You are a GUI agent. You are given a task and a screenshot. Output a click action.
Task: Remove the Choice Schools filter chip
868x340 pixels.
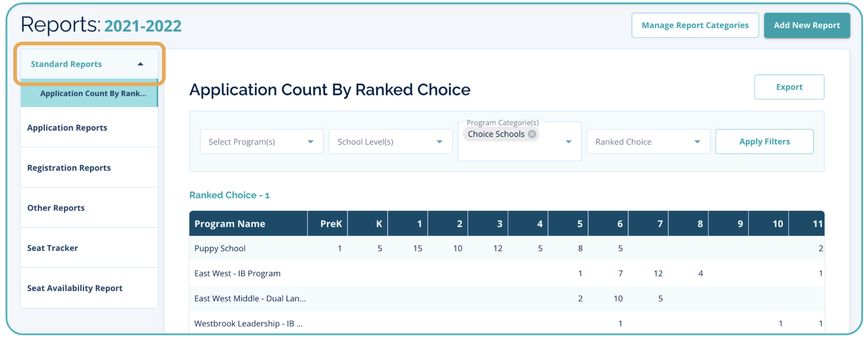click(x=532, y=134)
